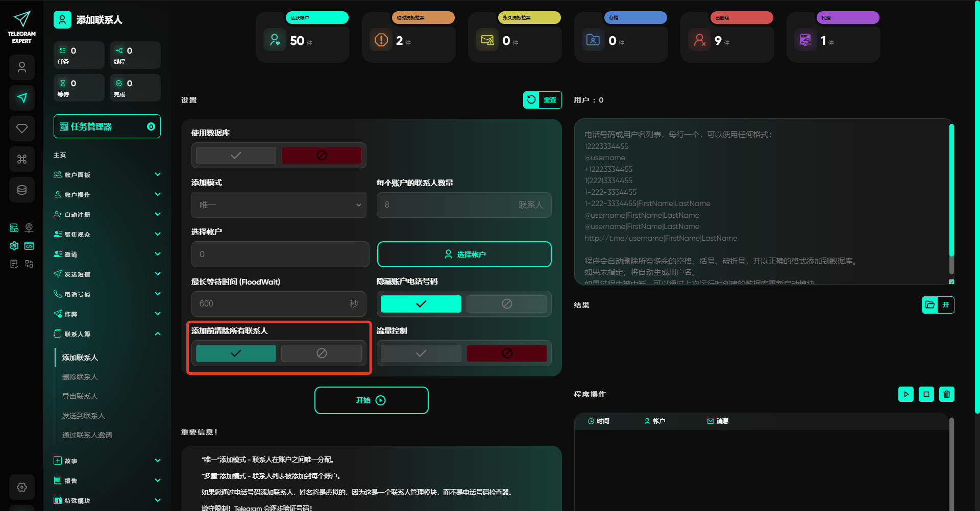Viewport: 980px width, 511px height.
Task: Click the play icon under 程序操作
Action: pyautogui.click(x=905, y=394)
